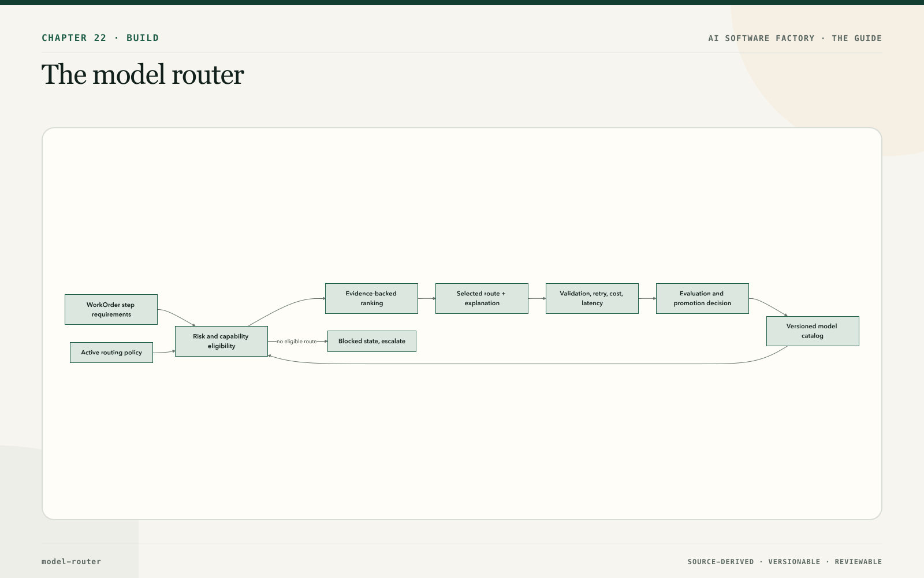The image size is (924, 578).
Task: Click the 'Selected route + explanation' box
Action: point(482,298)
